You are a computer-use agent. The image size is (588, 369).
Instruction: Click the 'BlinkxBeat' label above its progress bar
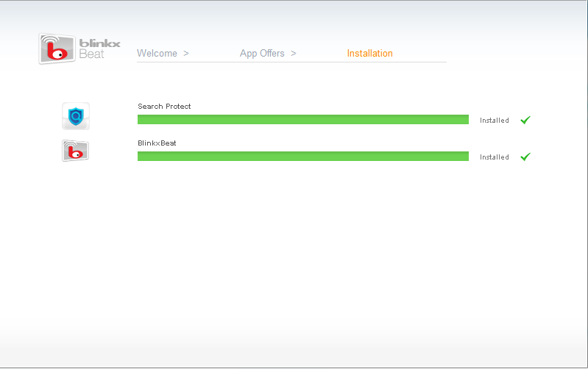(x=157, y=143)
